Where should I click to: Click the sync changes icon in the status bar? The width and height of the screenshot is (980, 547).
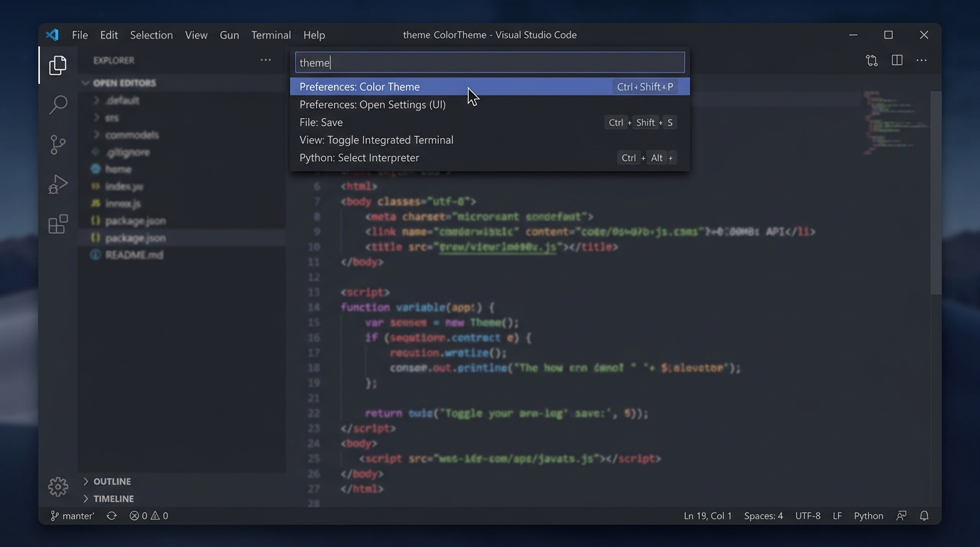click(x=112, y=516)
